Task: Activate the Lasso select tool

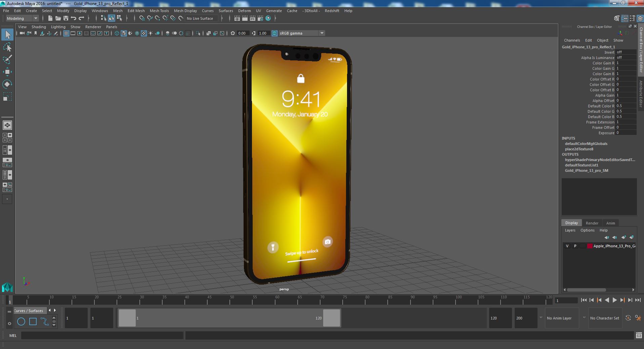Action: [x=7, y=47]
